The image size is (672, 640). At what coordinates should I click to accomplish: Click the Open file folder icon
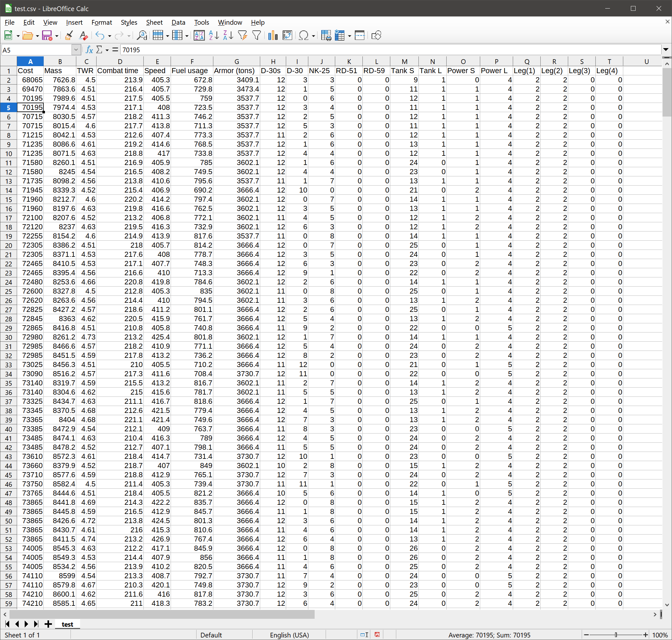tap(27, 35)
